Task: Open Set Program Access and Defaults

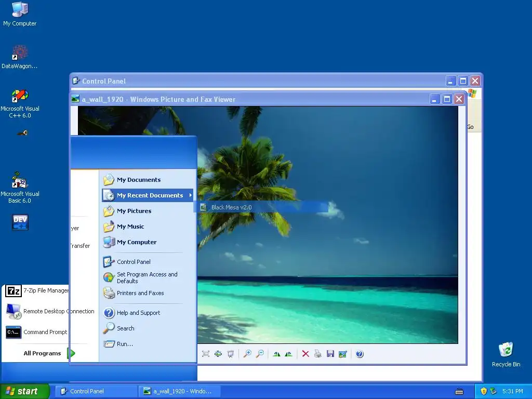Action: pyautogui.click(x=148, y=277)
